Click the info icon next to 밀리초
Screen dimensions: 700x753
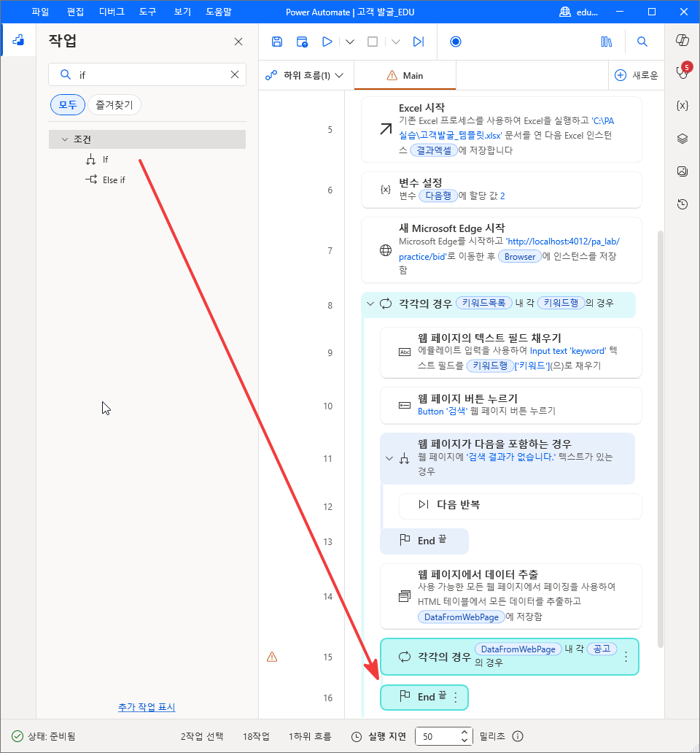point(518,736)
